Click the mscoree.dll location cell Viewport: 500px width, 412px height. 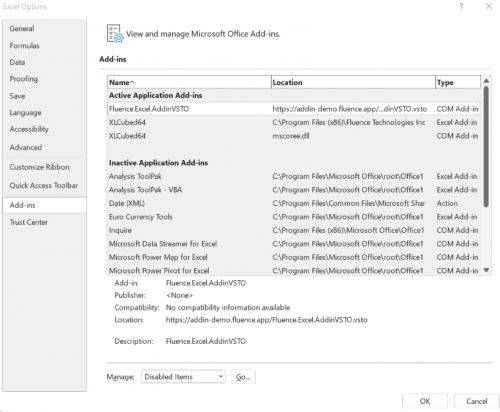pos(291,136)
